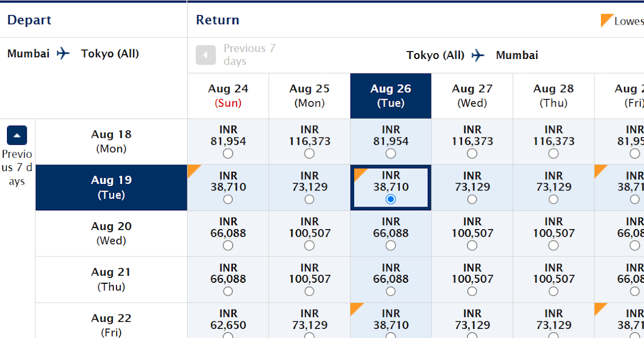This screenshot has height=338, width=644.
Task: Select the Aug 19 (Tue) departure row header
Action: click(112, 188)
